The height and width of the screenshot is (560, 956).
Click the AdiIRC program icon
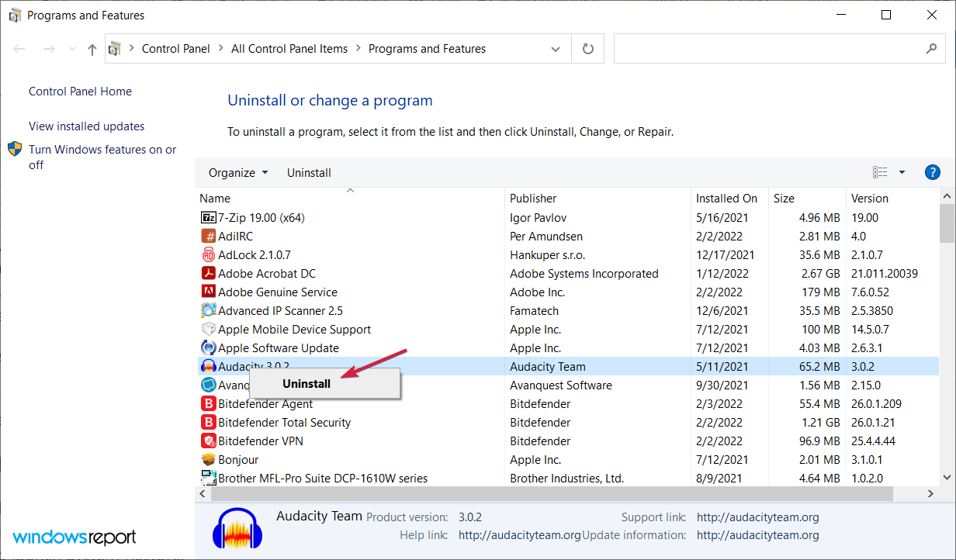(x=208, y=237)
